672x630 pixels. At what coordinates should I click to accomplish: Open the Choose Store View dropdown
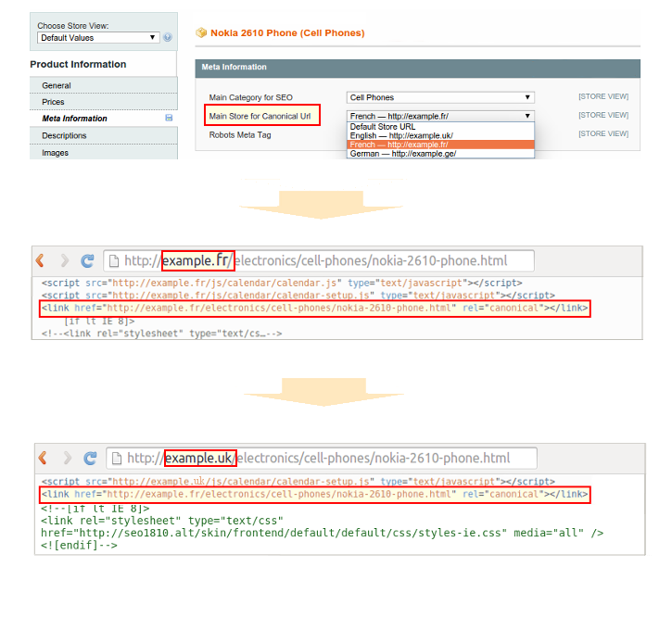click(98, 38)
